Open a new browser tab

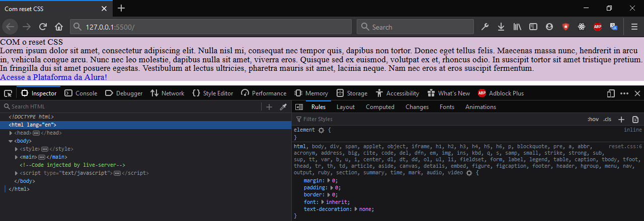[121, 9]
